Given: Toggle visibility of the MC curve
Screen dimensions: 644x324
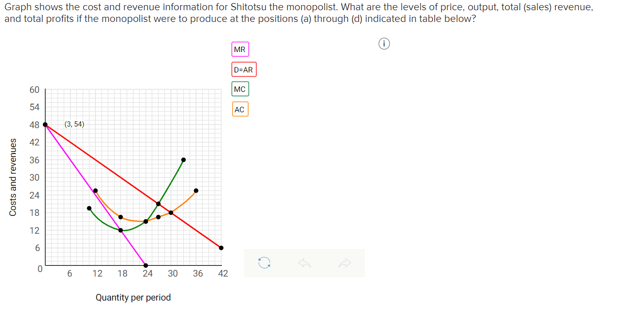Looking at the screenshot, I should click(x=240, y=89).
